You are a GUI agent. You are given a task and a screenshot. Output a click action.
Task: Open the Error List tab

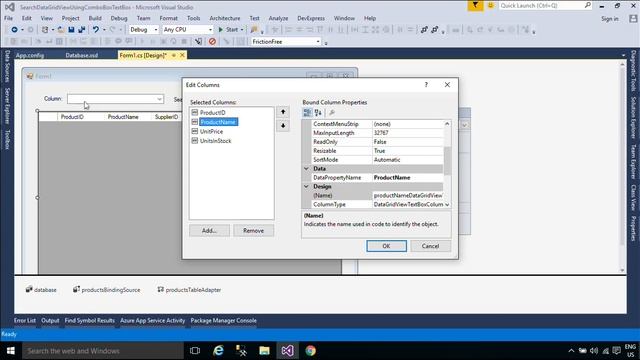pos(25,321)
